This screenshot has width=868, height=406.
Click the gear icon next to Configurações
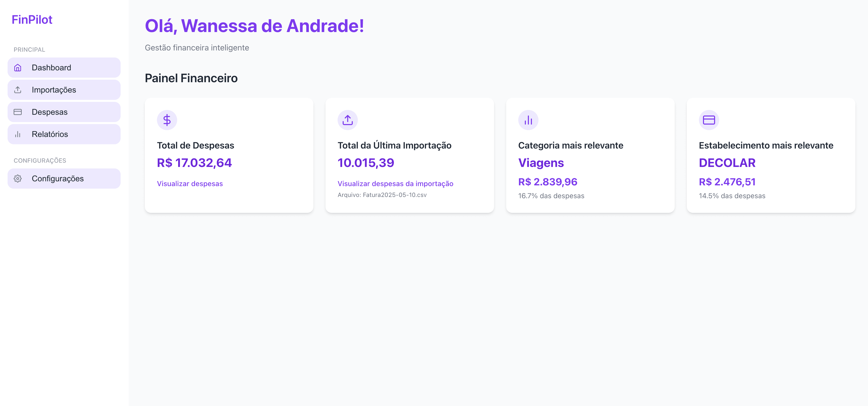pos(17,179)
